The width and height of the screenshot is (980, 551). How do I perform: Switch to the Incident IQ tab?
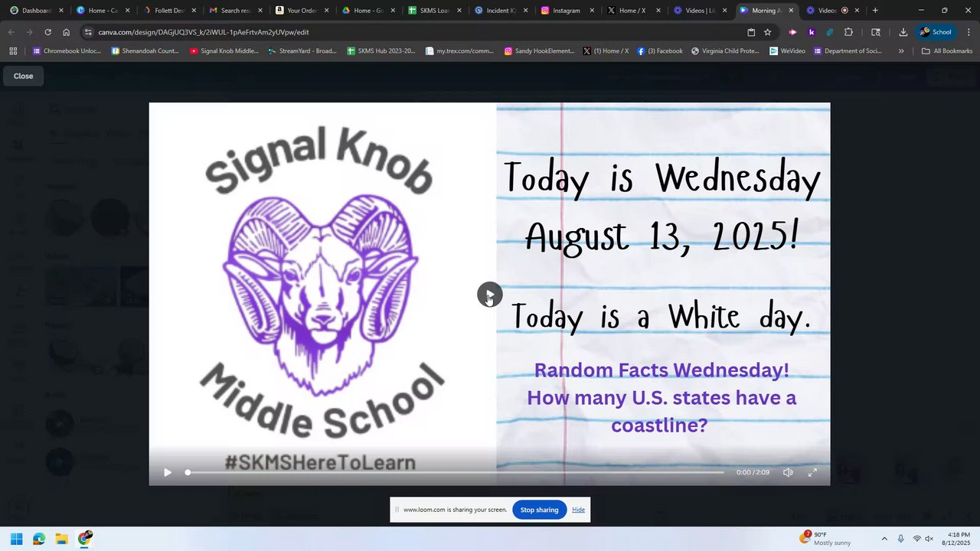pos(501,11)
